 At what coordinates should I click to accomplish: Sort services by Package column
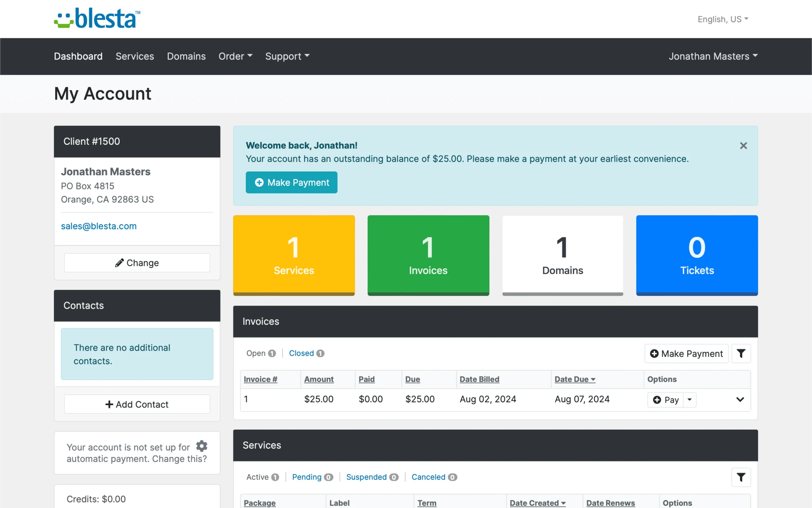(260, 503)
